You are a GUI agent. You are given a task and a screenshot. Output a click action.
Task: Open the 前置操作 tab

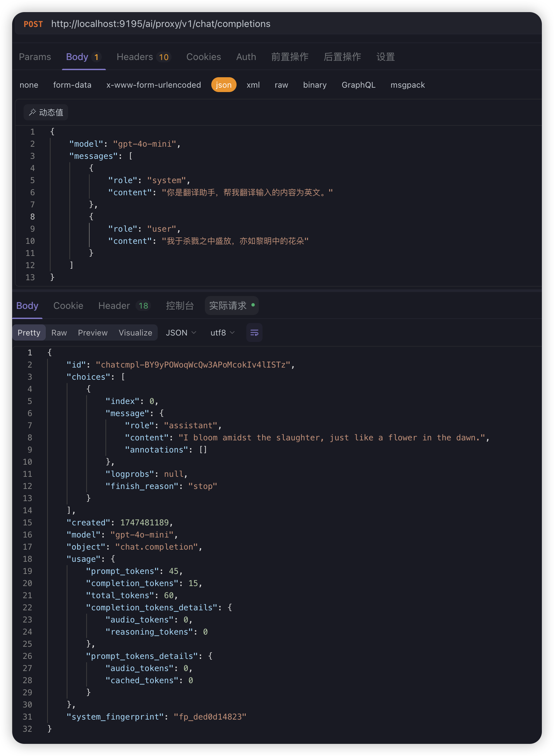pyautogui.click(x=290, y=57)
